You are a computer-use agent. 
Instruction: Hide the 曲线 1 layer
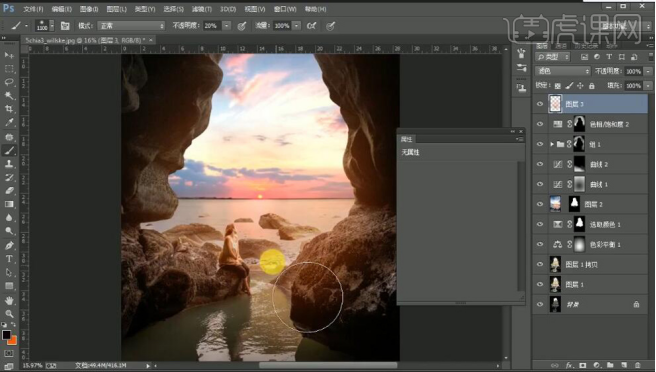(540, 185)
